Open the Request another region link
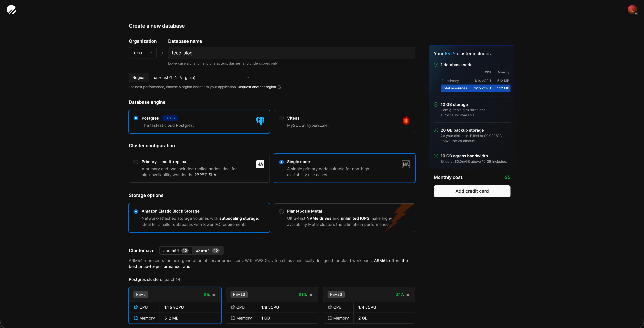Screen dimensions: 644x328 click(257, 87)
